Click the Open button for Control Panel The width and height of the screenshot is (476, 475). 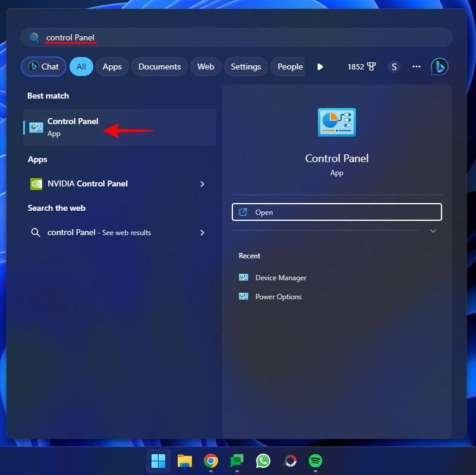[336, 211]
